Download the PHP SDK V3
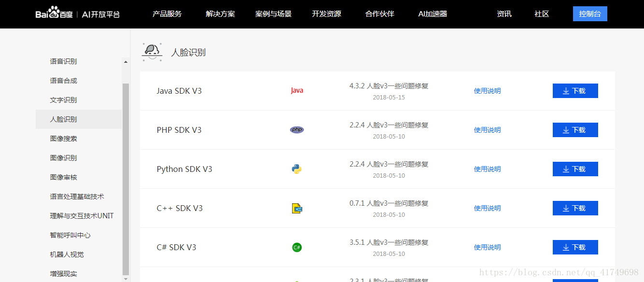 575,130
